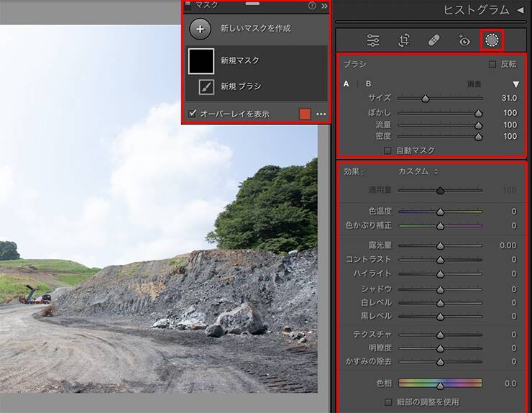
Task: Enable the 自動マスク checkbox
Action: pos(388,150)
